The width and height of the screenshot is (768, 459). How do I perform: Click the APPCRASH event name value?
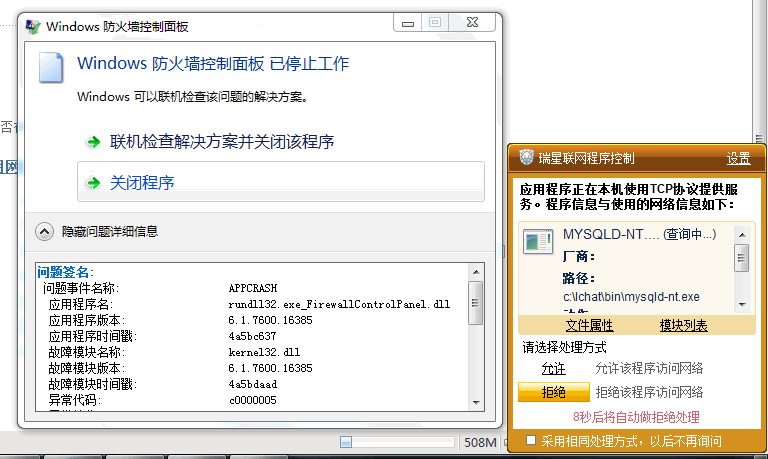(253, 288)
